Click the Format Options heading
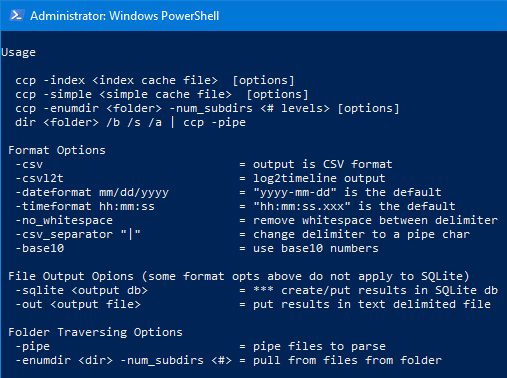The width and height of the screenshot is (507, 378). [x=57, y=150]
